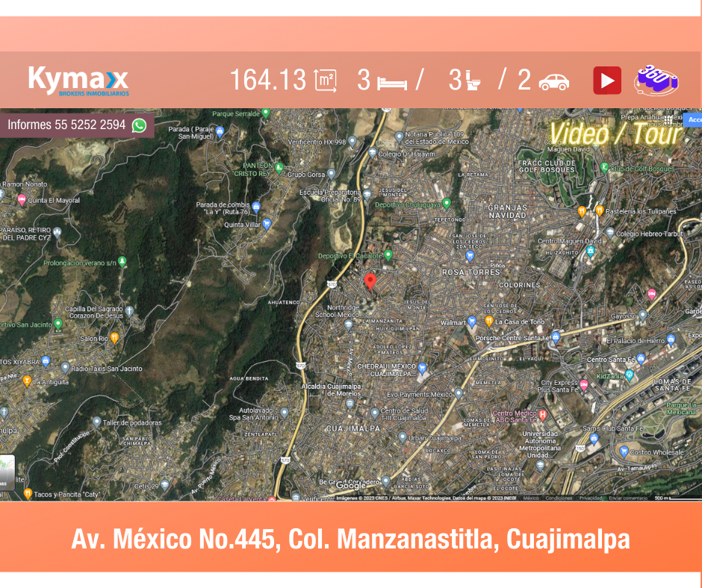The image size is (702, 588).
Task: Select the Northridge School México marker
Action: [349, 325]
